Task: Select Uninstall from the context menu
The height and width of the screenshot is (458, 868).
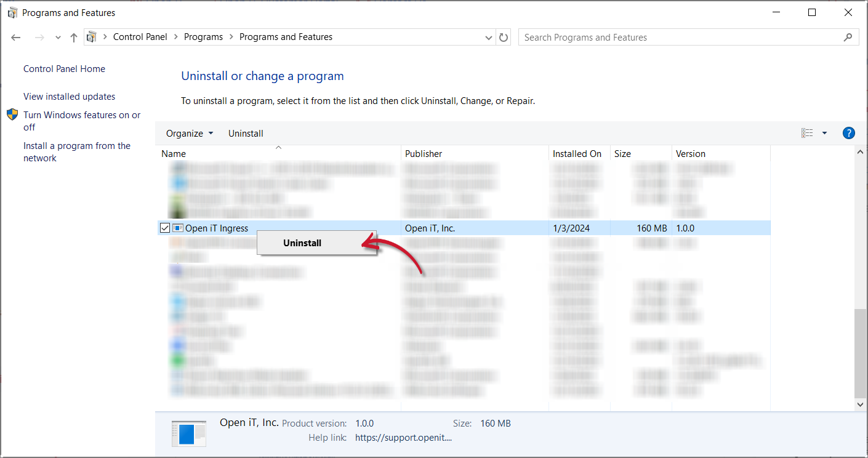Action: click(x=302, y=243)
